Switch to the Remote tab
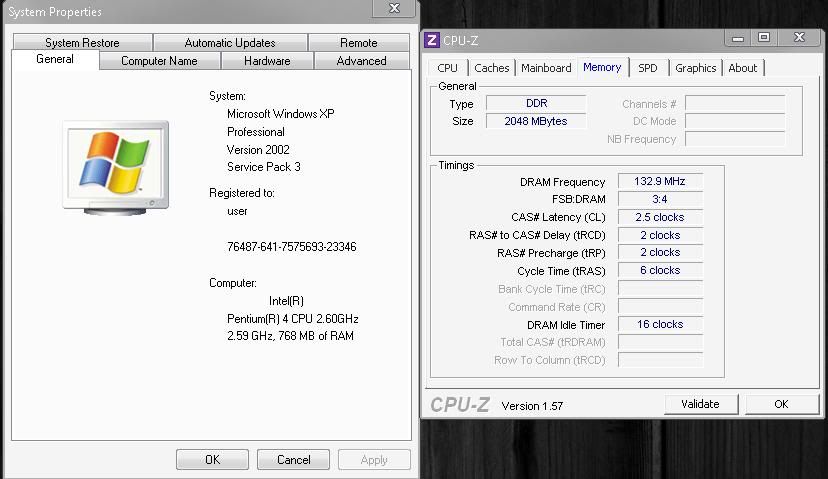 tap(359, 43)
